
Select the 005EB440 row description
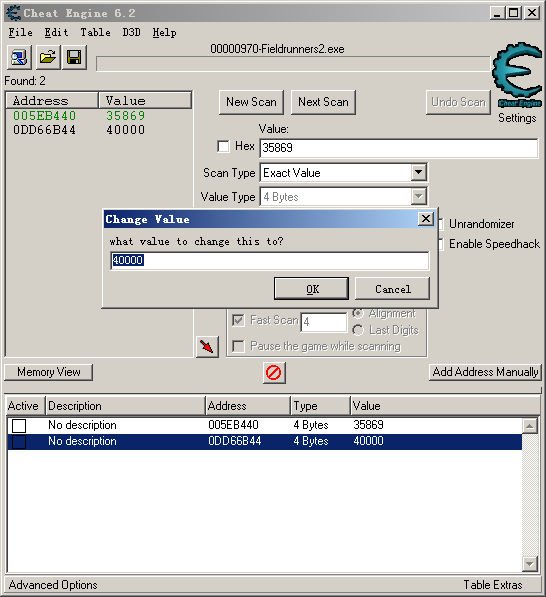click(x=82, y=425)
